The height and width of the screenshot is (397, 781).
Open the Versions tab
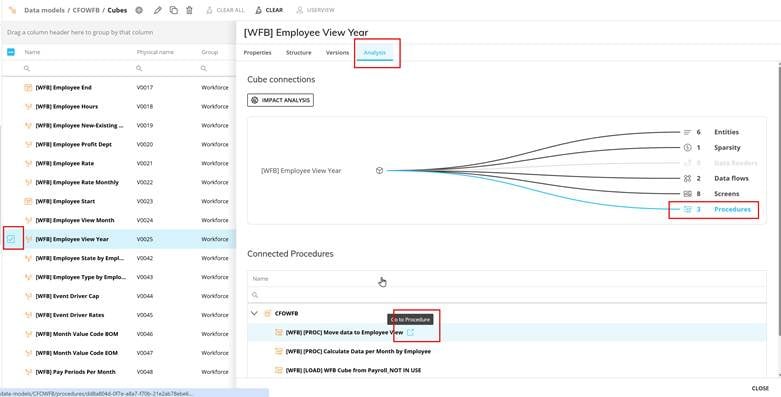(337, 52)
